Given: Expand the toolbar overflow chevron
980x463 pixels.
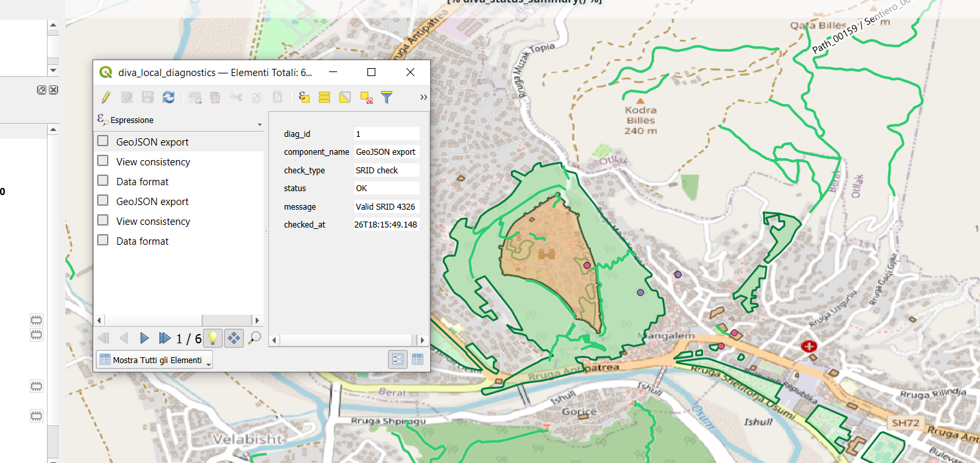Looking at the screenshot, I should coord(423,98).
